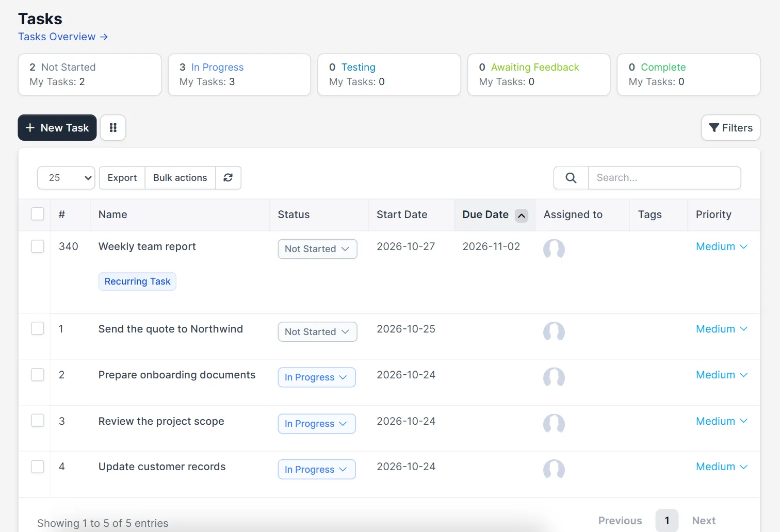Image resolution: width=780 pixels, height=532 pixels.
Task: Open the Filters button
Action: coord(730,128)
